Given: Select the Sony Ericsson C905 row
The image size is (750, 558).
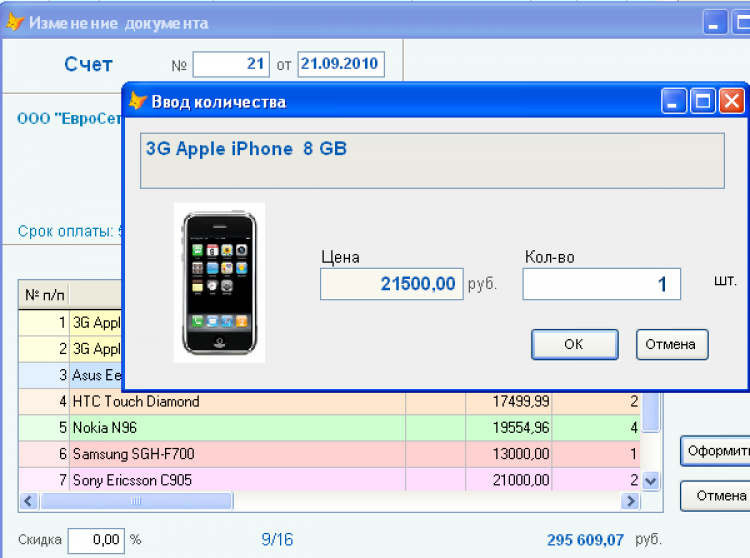Looking at the screenshot, I should tap(330, 480).
